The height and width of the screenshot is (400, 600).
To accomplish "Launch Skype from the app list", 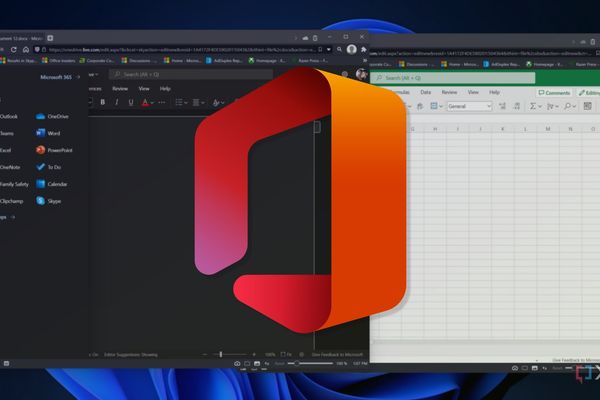I will coord(49,201).
